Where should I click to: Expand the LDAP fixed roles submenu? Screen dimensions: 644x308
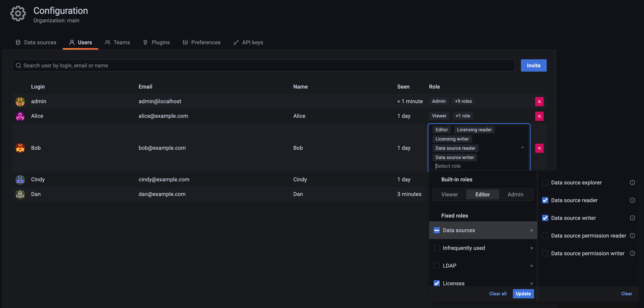[x=532, y=265]
